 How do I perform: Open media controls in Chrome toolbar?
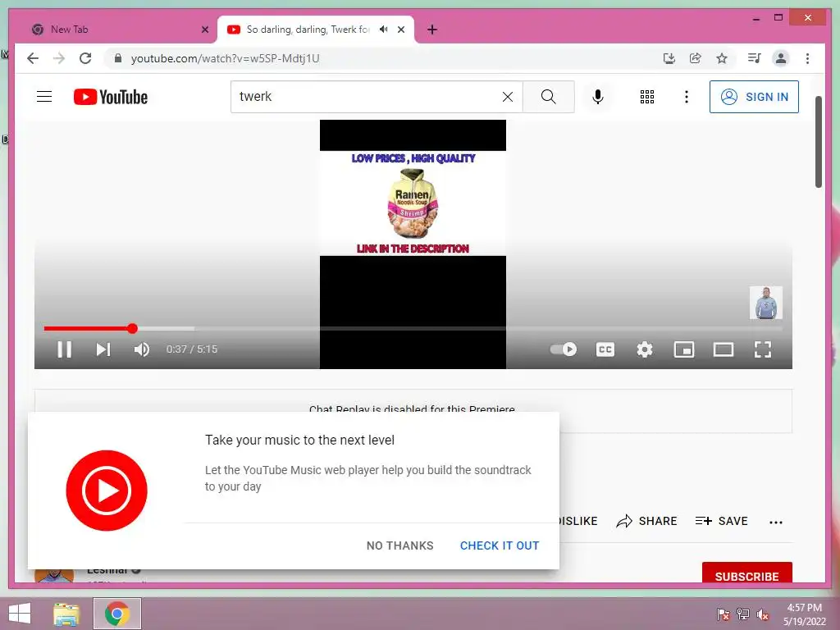pos(755,58)
